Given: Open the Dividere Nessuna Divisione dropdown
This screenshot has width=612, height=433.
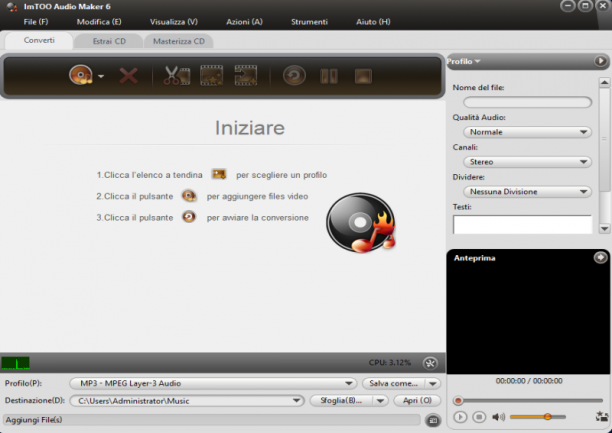Looking at the screenshot, I should click(x=527, y=192).
